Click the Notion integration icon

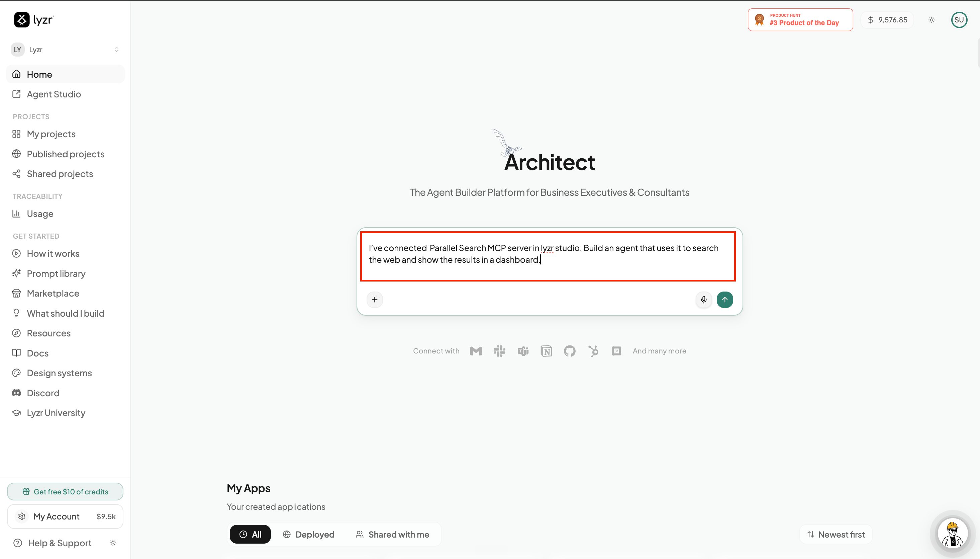tap(546, 351)
